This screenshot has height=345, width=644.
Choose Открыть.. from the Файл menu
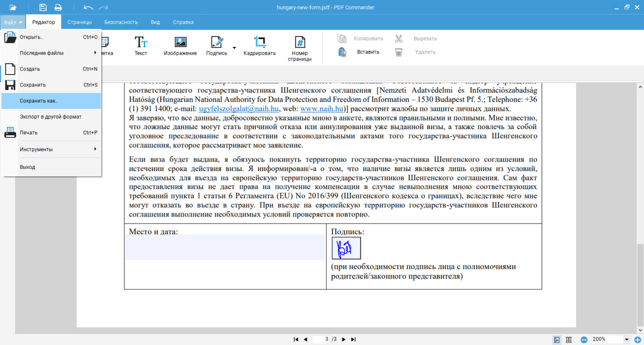pyautogui.click(x=51, y=37)
